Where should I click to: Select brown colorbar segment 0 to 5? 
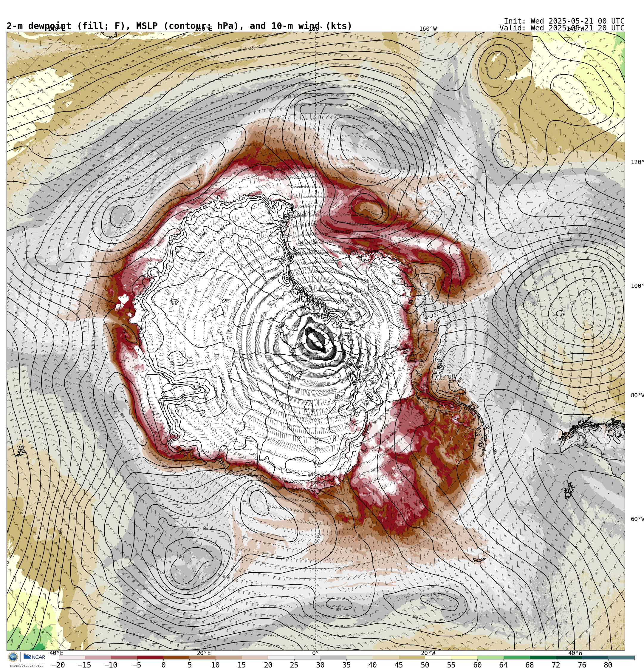[177, 657]
